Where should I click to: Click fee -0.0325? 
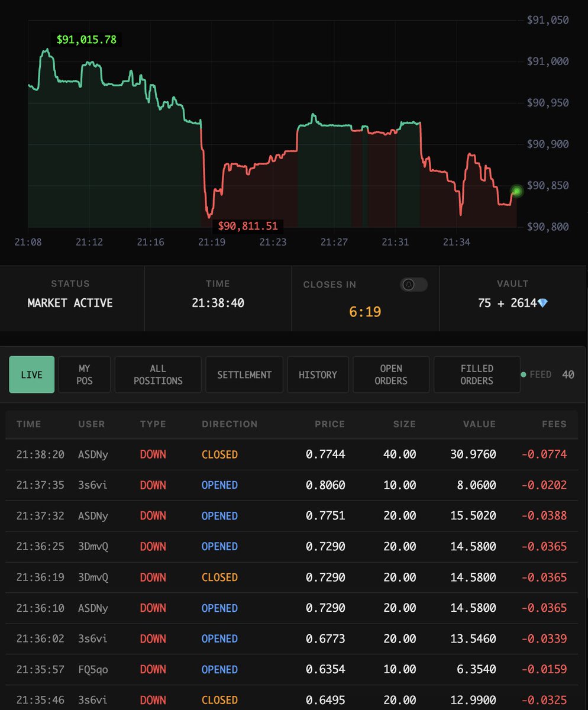pyautogui.click(x=544, y=701)
